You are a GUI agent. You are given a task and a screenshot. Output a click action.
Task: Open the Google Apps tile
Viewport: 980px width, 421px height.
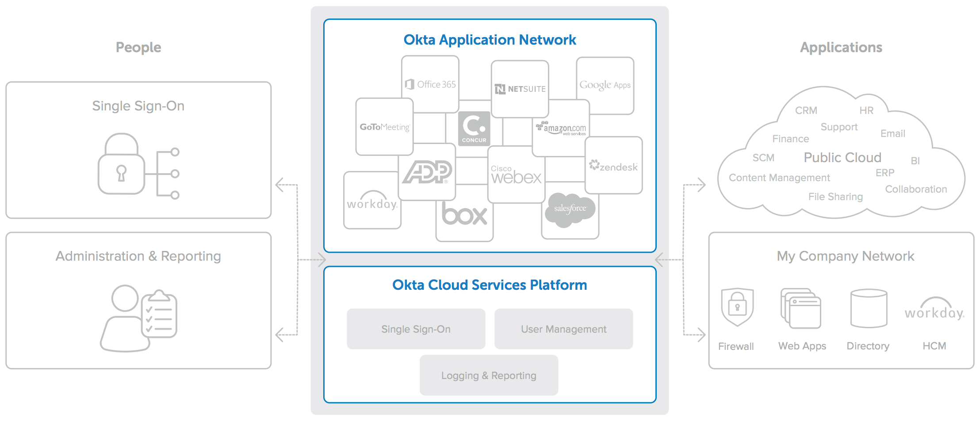point(605,85)
